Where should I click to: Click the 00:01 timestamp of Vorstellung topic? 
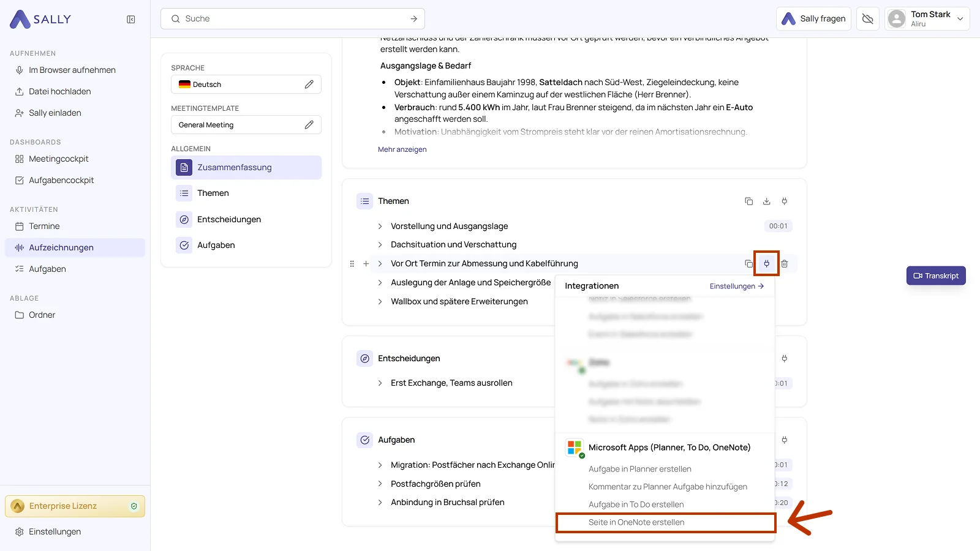point(778,227)
